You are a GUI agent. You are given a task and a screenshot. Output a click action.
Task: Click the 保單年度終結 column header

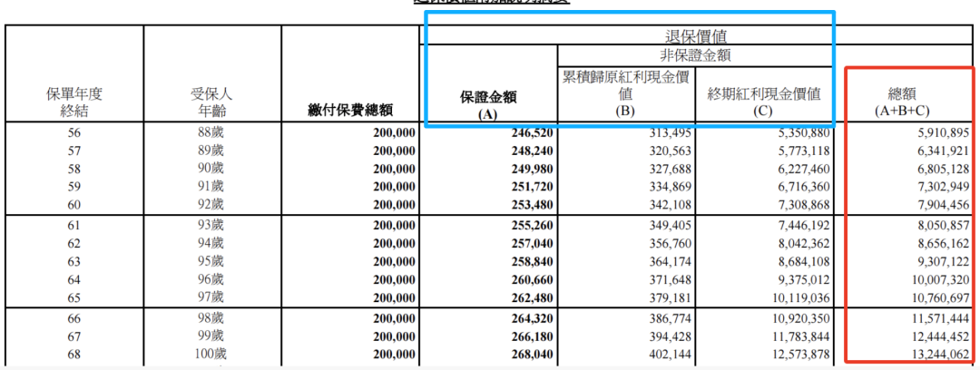(74, 101)
